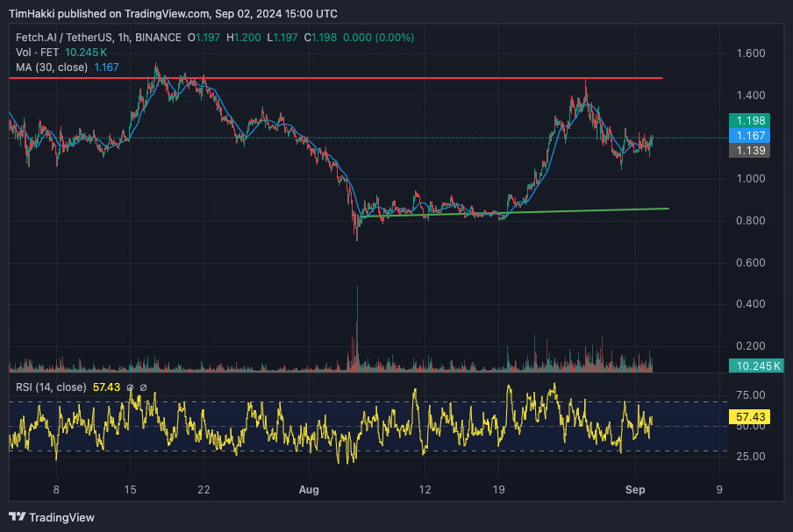Click the 'Aug' label on the time axis
The width and height of the screenshot is (793, 532).
(309, 490)
